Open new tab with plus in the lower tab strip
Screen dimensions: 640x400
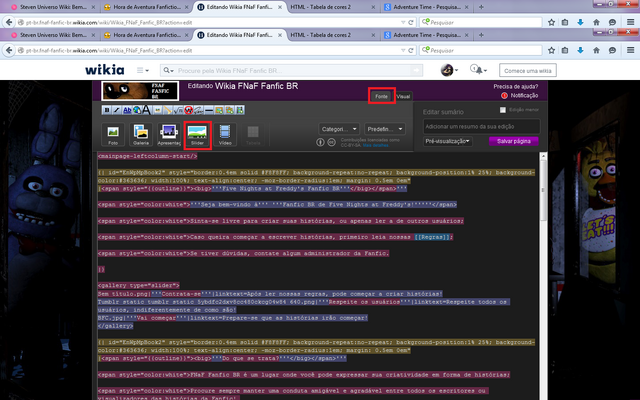click(x=481, y=35)
